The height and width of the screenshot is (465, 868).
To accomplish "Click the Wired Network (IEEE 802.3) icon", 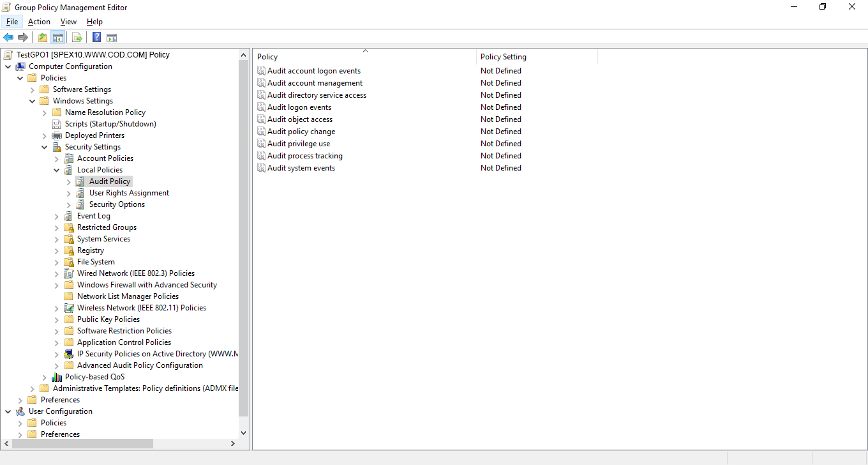I will pyautogui.click(x=69, y=273).
